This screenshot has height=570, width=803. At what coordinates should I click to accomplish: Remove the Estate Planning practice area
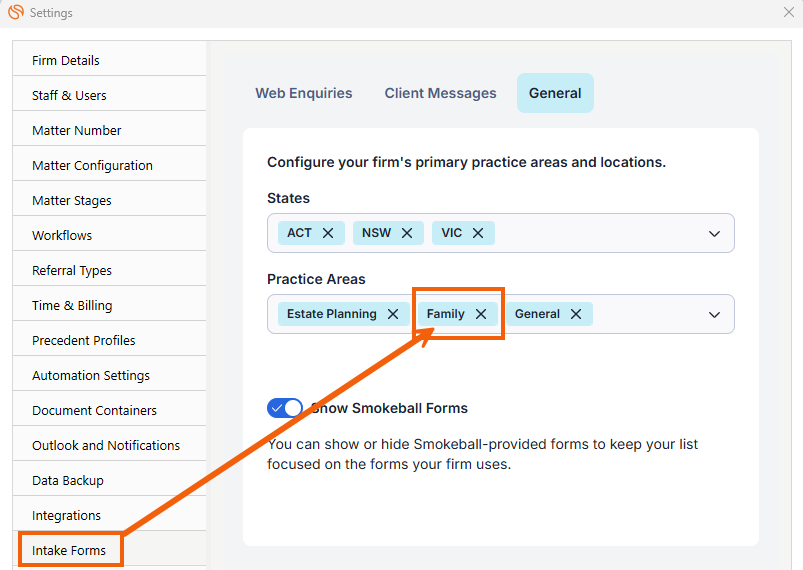click(393, 314)
